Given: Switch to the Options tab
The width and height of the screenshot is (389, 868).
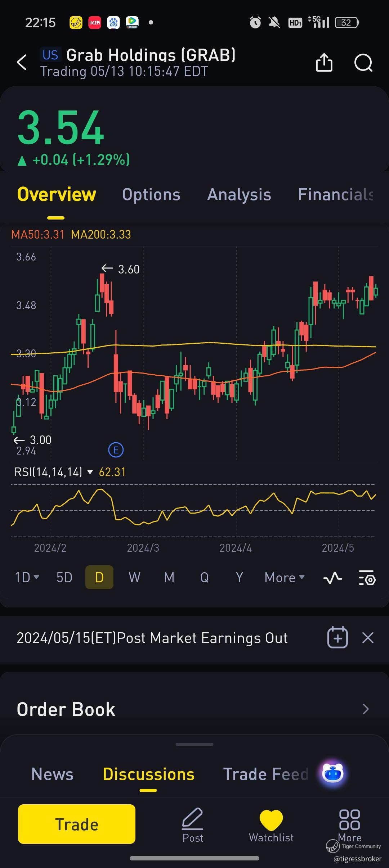Looking at the screenshot, I should click(151, 195).
